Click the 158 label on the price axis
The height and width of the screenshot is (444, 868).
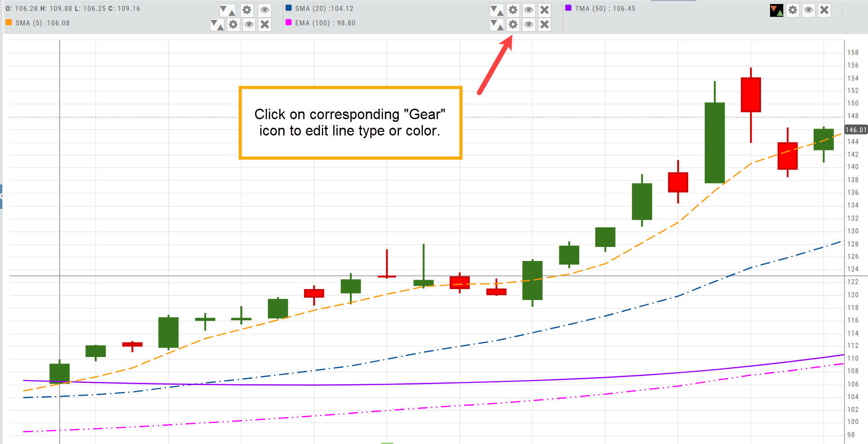pos(853,53)
